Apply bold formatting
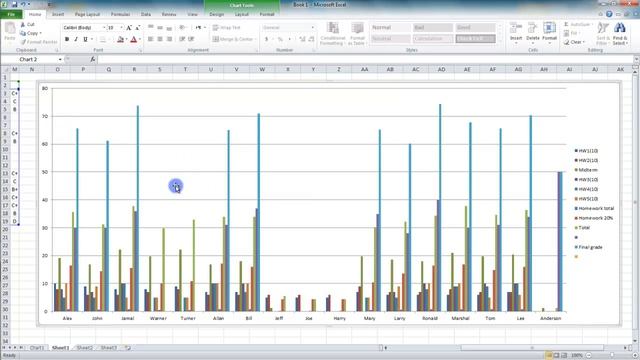 click(x=67, y=39)
